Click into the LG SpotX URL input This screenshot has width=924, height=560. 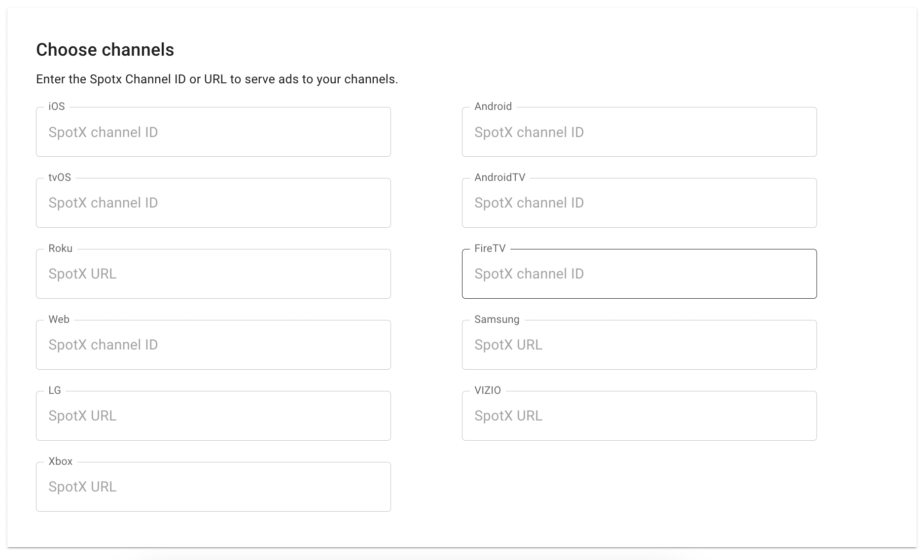coord(213,416)
